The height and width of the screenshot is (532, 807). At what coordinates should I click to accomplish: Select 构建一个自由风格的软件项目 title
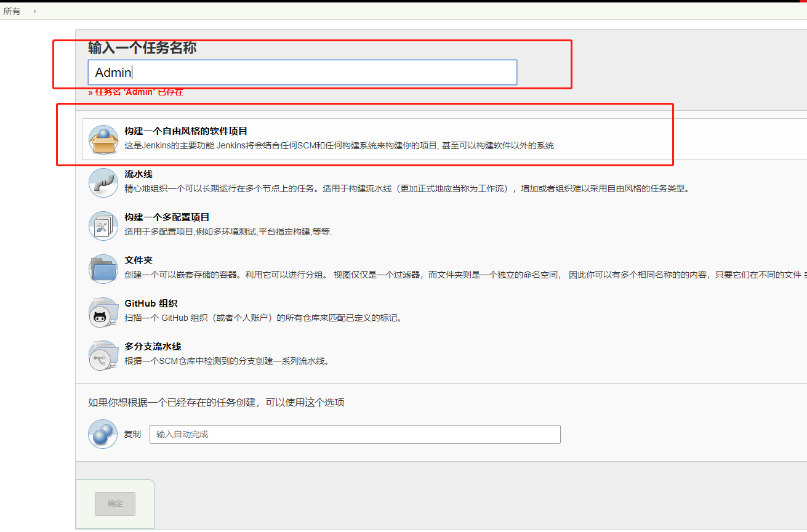click(x=186, y=131)
